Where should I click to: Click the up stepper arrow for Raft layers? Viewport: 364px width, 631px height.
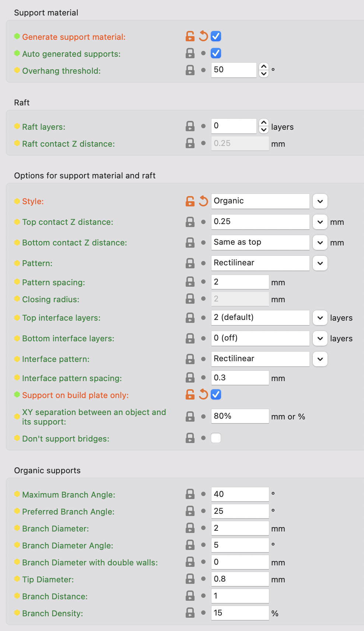pos(264,122)
